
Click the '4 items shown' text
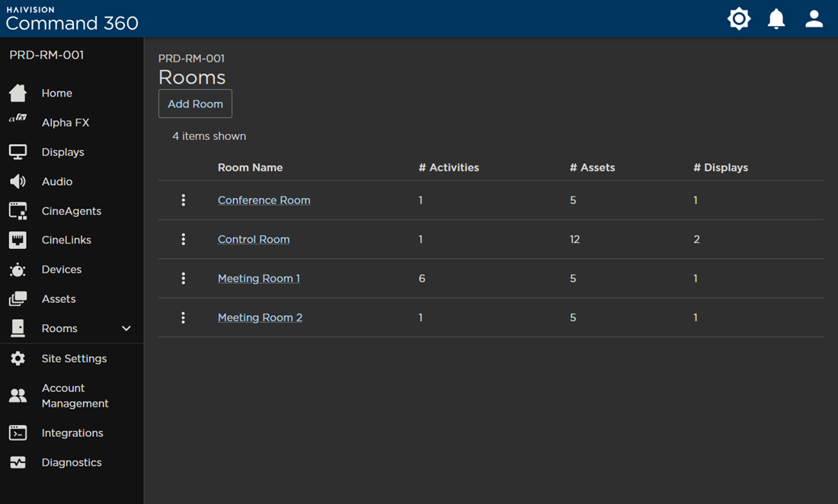point(209,136)
